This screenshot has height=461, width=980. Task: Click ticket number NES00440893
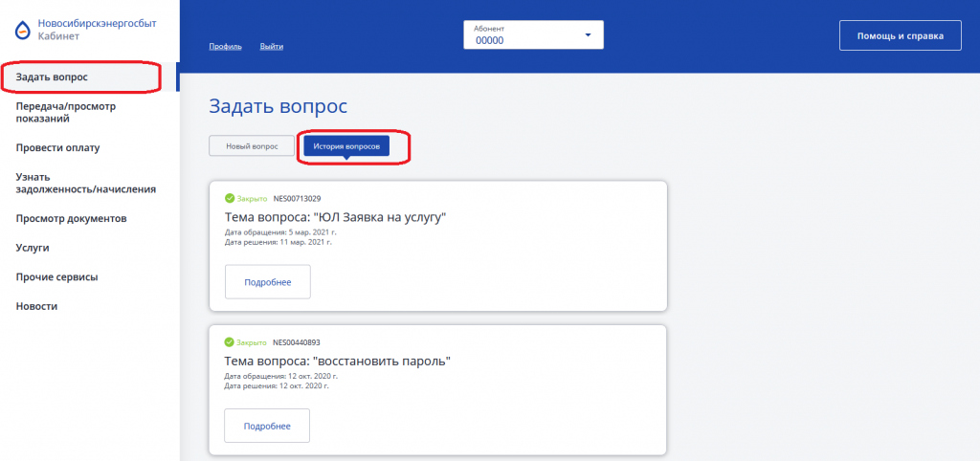click(297, 342)
